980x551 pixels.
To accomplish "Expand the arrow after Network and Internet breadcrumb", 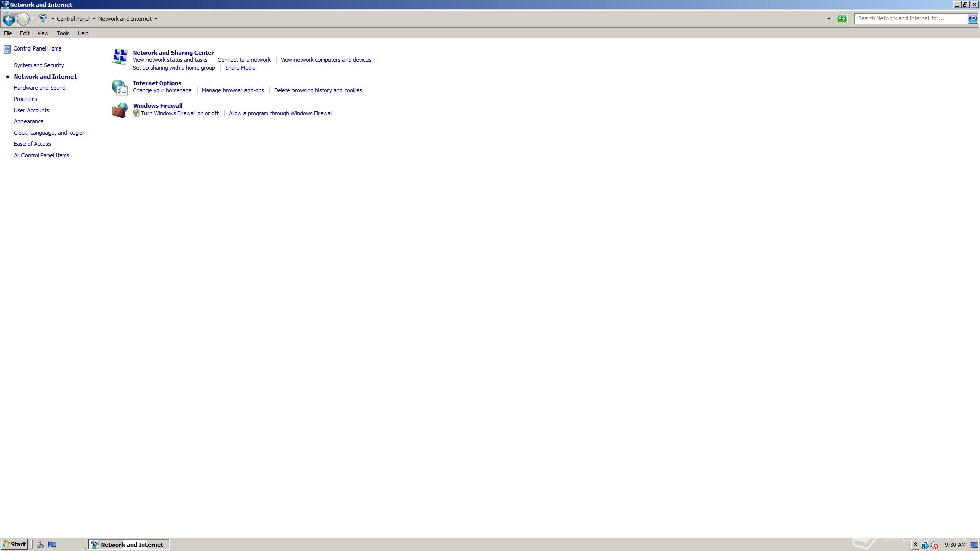I will 156,19.
